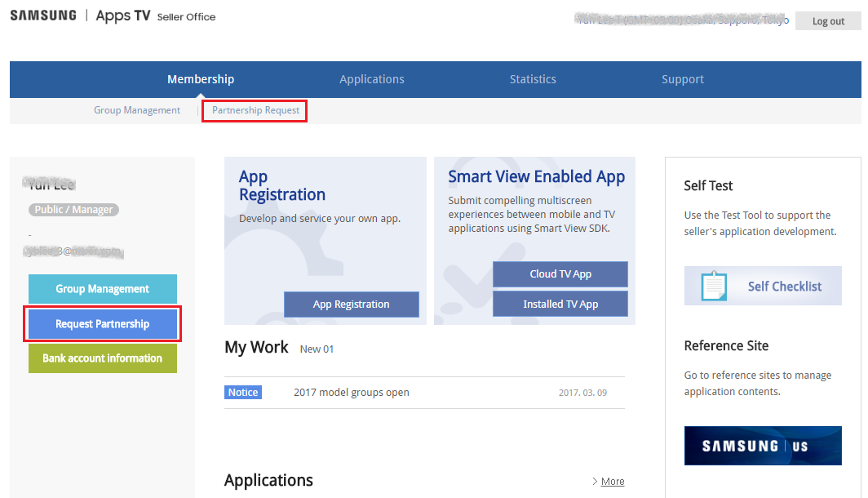Click the teal Group Management sidebar button
The height and width of the screenshot is (498, 868).
103,289
